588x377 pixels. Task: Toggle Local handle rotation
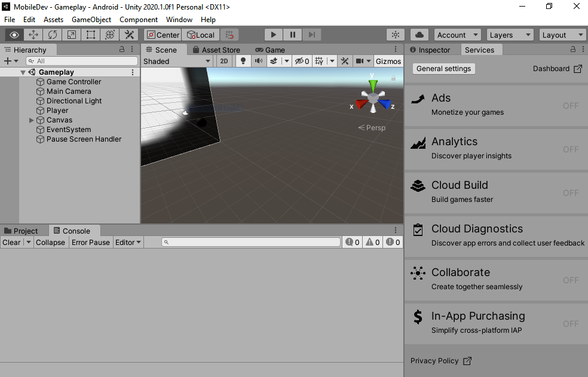tap(201, 35)
